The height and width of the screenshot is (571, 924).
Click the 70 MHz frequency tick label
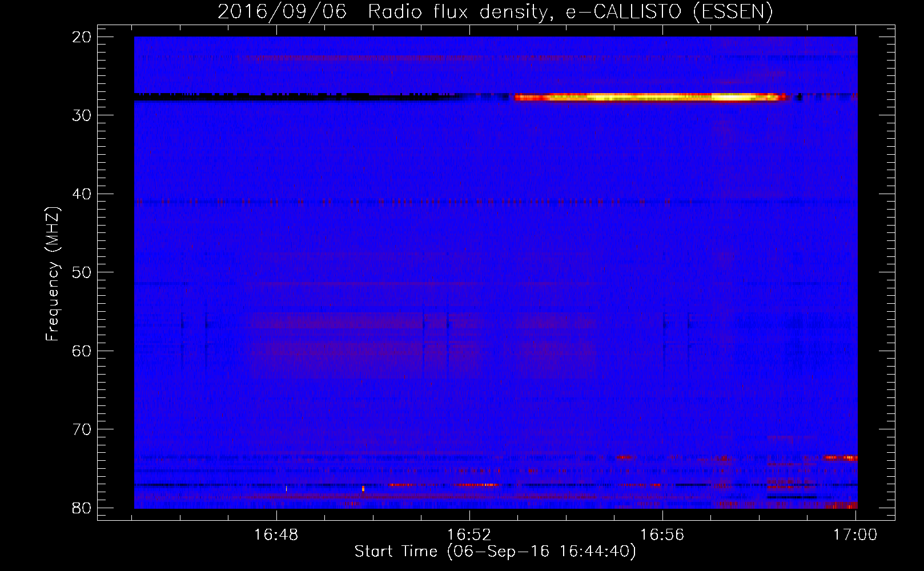(82, 429)
